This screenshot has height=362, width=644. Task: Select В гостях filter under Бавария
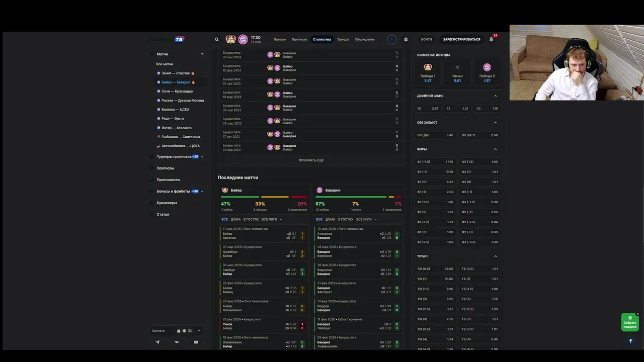click(346, 219)
